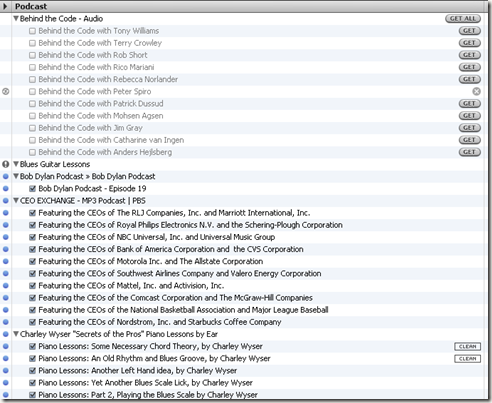The width and height of the screenshot is (492, 403).
Task: Click blue dot beside Royal Philips Electronics episode
Action: coord(6,225)
